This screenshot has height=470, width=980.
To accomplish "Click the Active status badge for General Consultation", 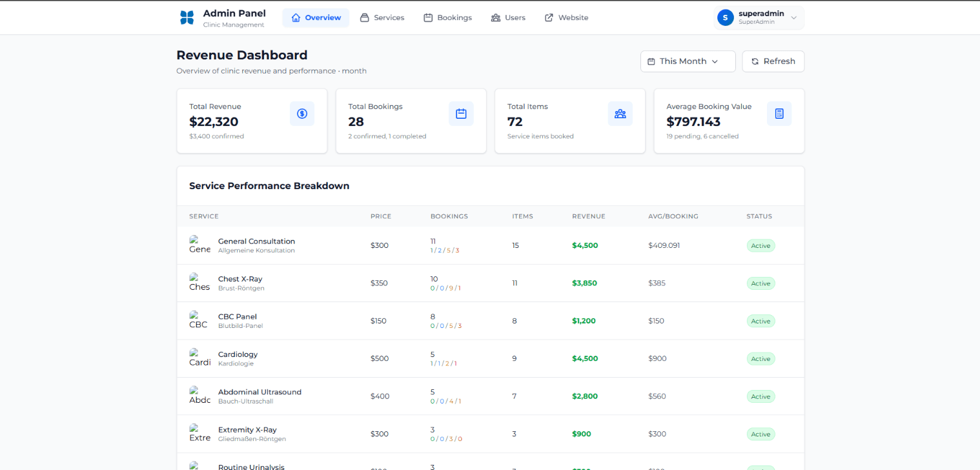I will coord(761,245).
